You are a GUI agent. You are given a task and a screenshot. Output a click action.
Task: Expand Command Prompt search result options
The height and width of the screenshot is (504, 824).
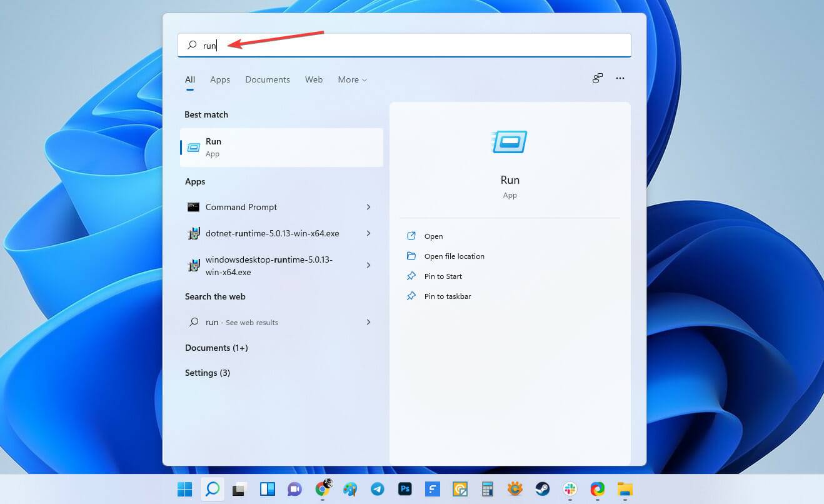pos(368,207)
